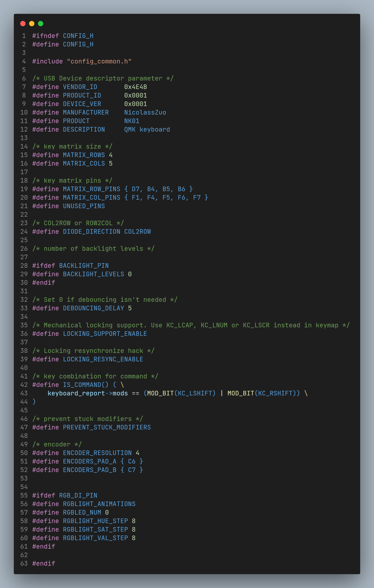Click the '#endif' on line 61
The height and width of the screenshot is (588, 374).
44,547
